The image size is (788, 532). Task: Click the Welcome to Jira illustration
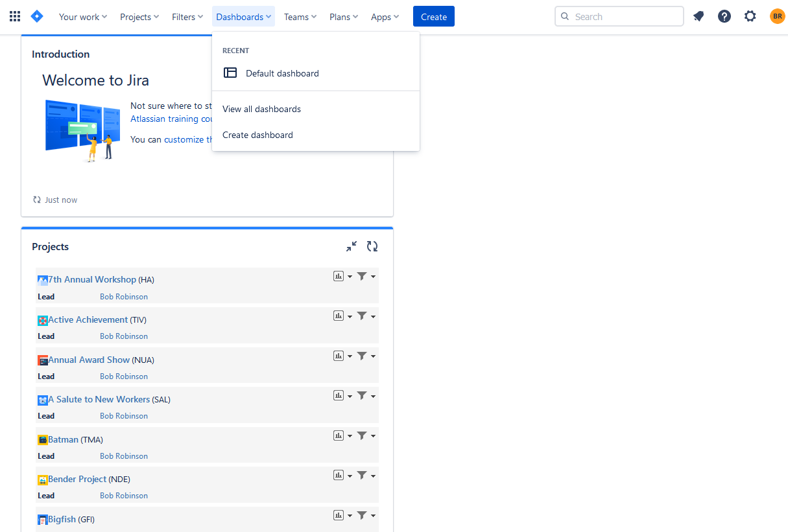tap(82, 130)
